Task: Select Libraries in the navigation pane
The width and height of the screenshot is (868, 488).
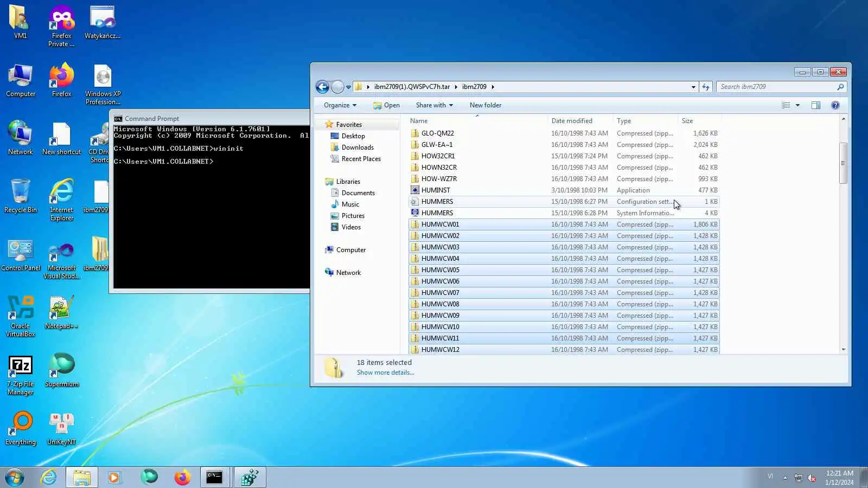Action: point(348,182)
